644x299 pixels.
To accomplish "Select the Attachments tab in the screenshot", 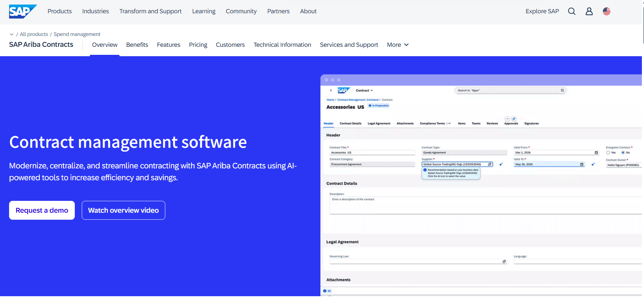I will coord(405,124).
